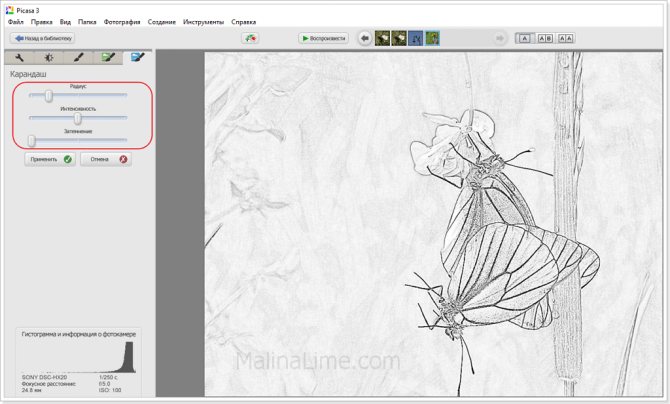Image resolution: width=670 pixels, height=404 pixels.
Task: Click the butterfly sketch preview image
Action: coord(433,224)
